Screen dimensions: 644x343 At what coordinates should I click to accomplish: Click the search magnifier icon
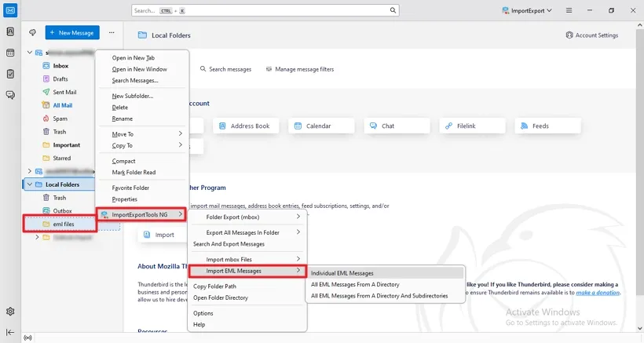coord(393,10)
